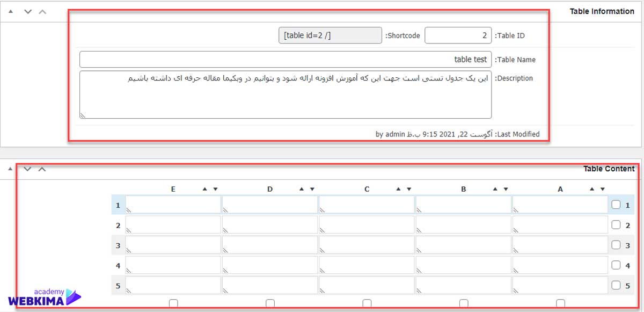Enable the row 4 checkbox

(x=616, y=265)
